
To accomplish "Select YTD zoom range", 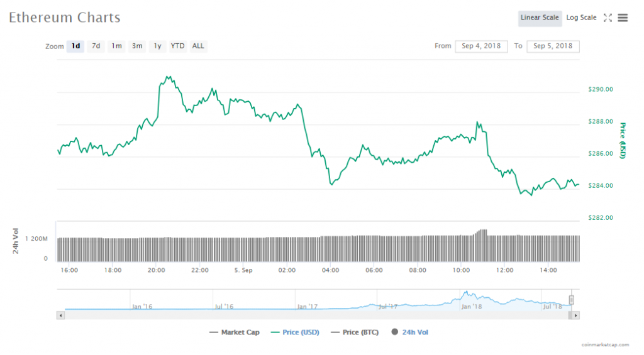I will click(178, 46).
